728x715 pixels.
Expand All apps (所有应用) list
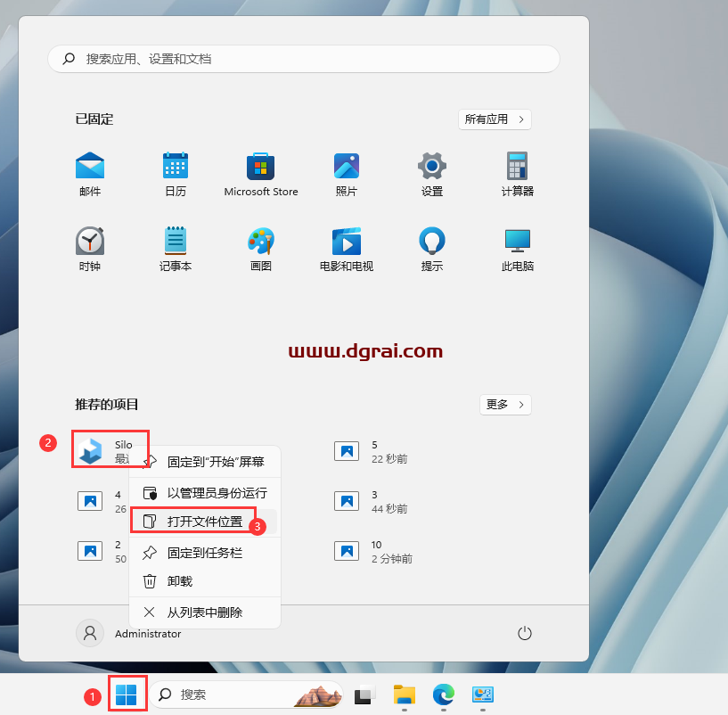(x=495, y=119)
